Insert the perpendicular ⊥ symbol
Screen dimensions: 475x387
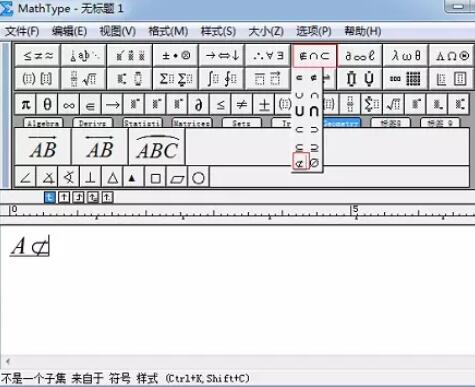click(x=90, y=177)
